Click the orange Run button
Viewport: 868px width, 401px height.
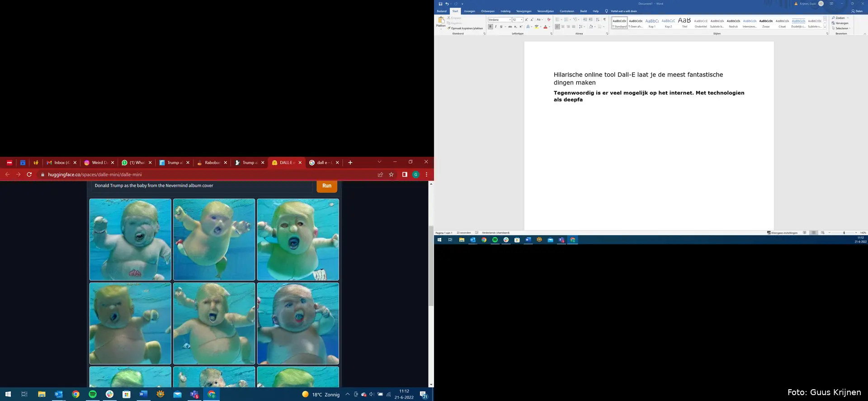[x=327, y=186]
